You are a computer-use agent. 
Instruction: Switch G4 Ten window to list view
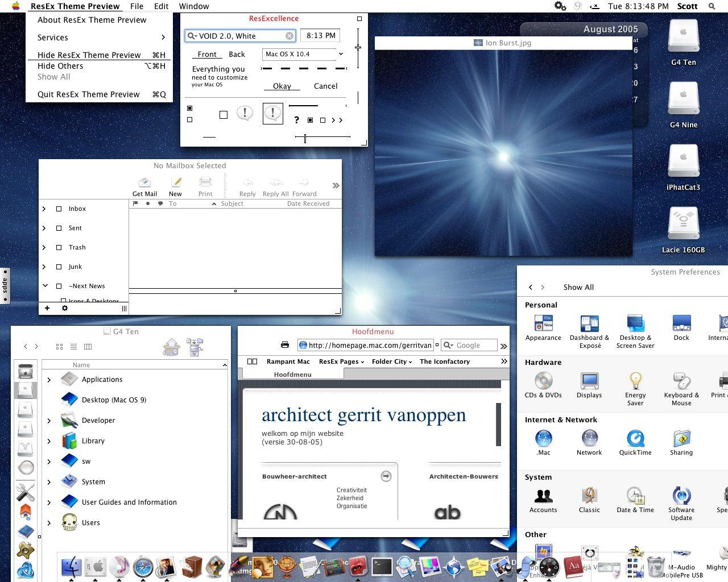pos(73,346)
